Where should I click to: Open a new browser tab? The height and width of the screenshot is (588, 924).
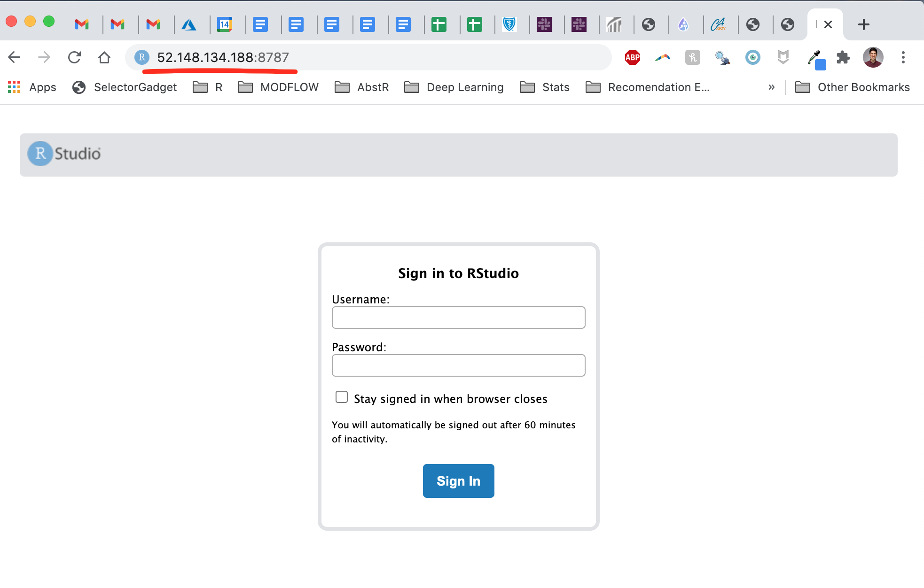pyautogui.click(x=863, y=24)
